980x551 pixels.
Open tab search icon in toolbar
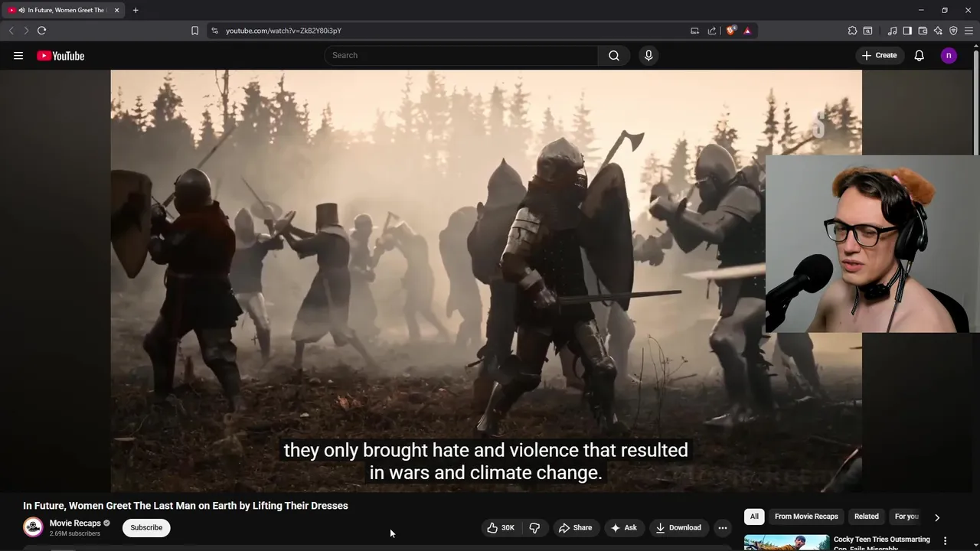(867, 31)
